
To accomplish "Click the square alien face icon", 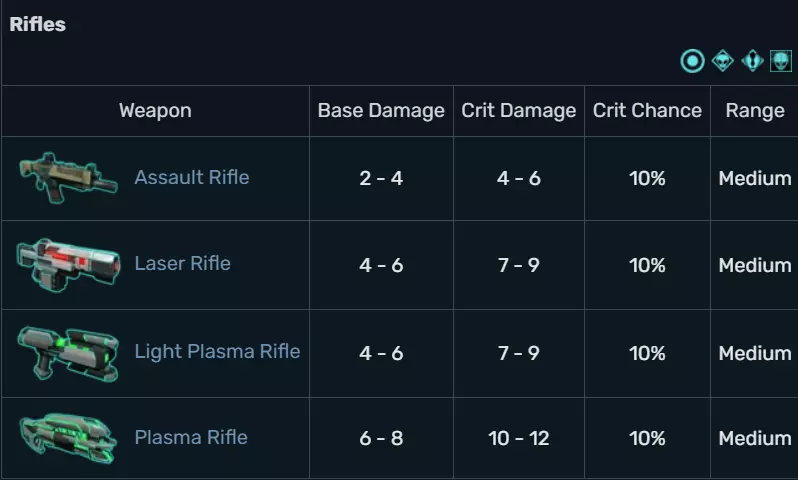I will [x=781, y=61].
